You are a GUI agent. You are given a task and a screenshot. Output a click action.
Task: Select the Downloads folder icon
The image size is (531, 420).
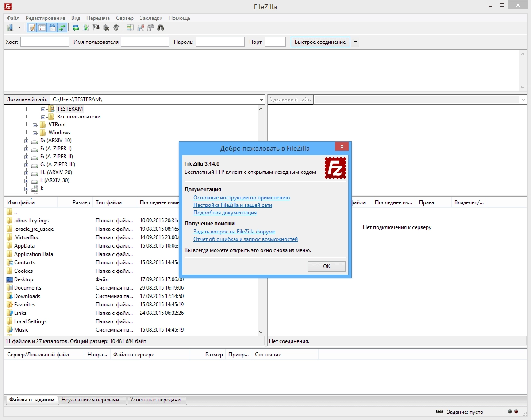point(10,296)
